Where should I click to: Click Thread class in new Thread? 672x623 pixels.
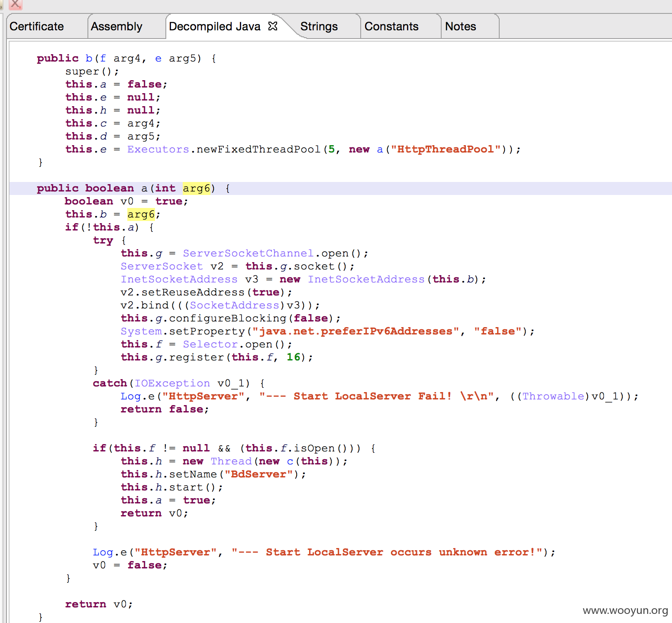(x=231, y=461)
